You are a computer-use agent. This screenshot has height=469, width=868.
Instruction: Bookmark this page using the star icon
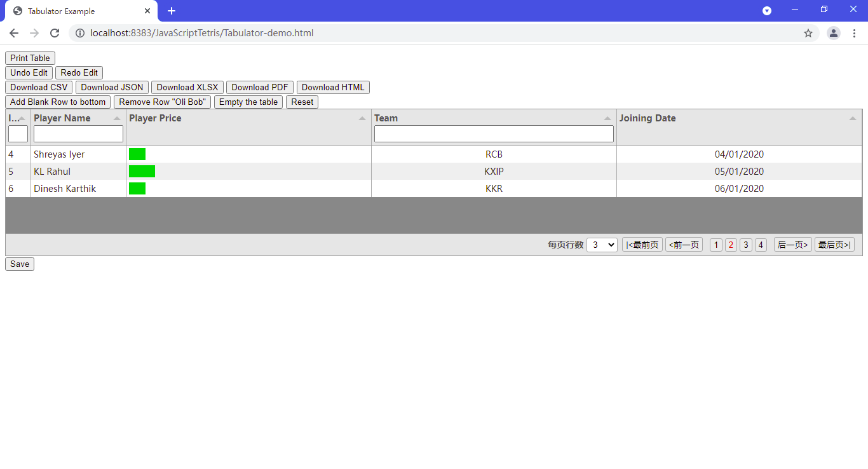808,33
